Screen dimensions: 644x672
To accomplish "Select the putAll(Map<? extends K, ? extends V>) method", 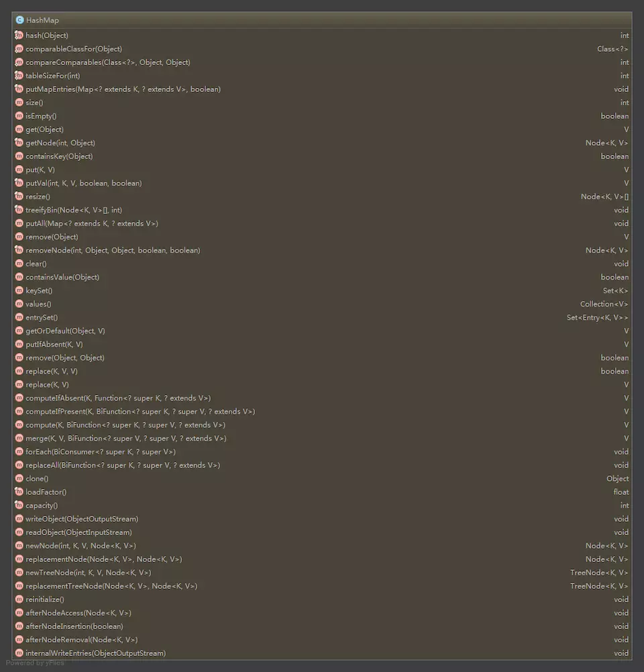I will click(x=92, y=223).
